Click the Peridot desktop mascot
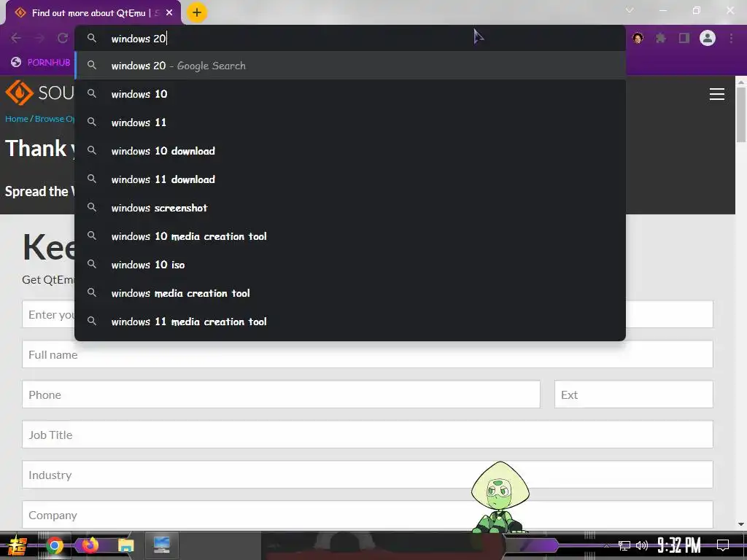 (500, 497)
